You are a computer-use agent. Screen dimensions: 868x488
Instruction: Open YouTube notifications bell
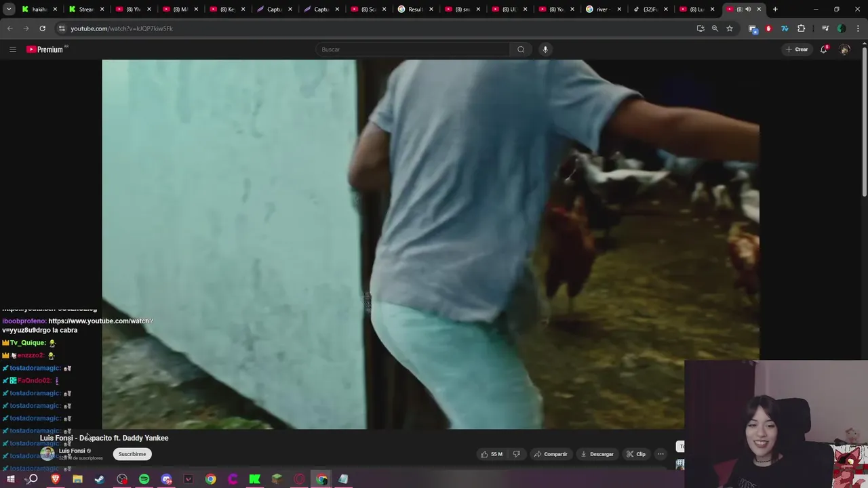point(824,49)
